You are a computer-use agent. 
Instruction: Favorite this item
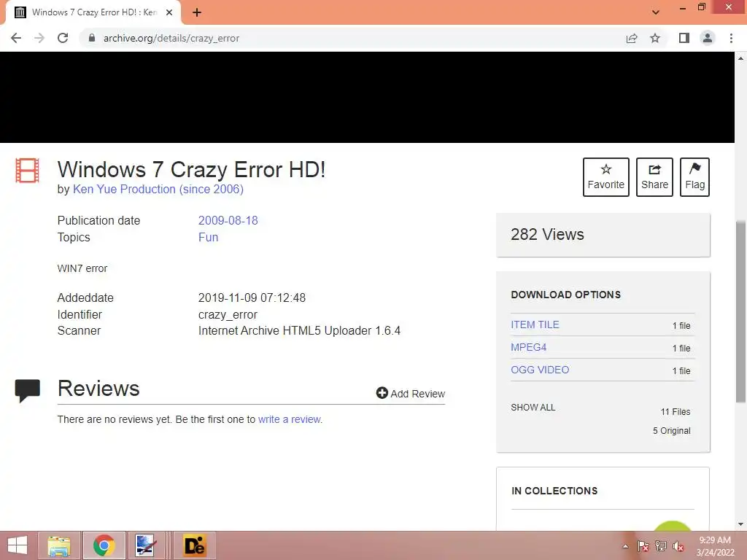pyautogui.click(x=606, y=176)
